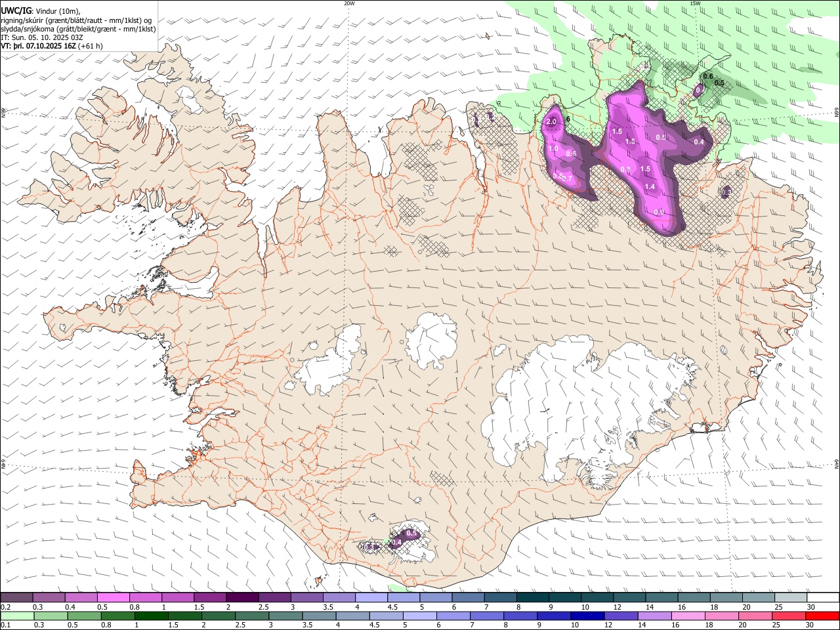Screen dimensions: 840x630
Task: Click the 8 mm royal blue rain swatch
Action: [x=520, y=616]
